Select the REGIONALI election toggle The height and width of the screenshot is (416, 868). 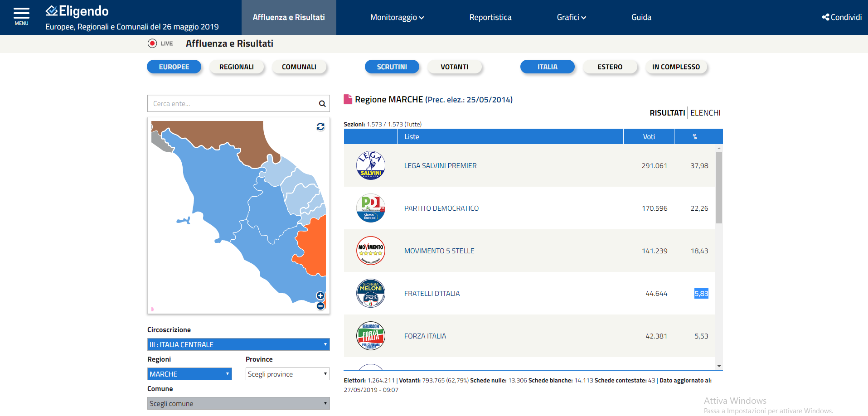coord(237,67)
